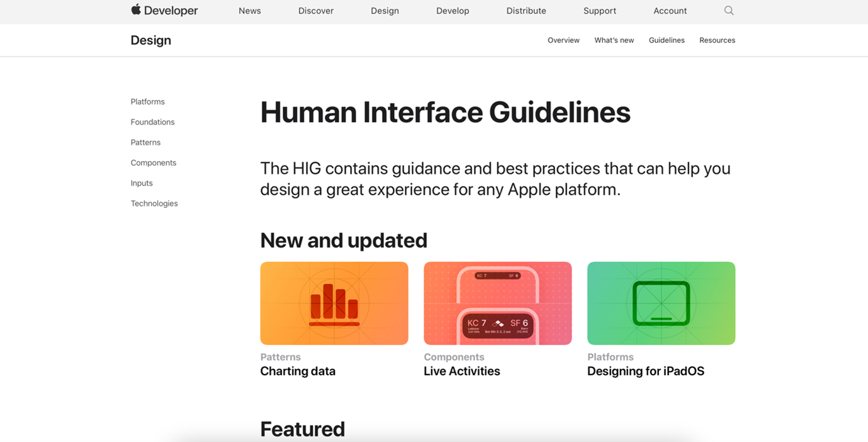
Task: Click the Developer wordmark link
Action: coord(171,11)
